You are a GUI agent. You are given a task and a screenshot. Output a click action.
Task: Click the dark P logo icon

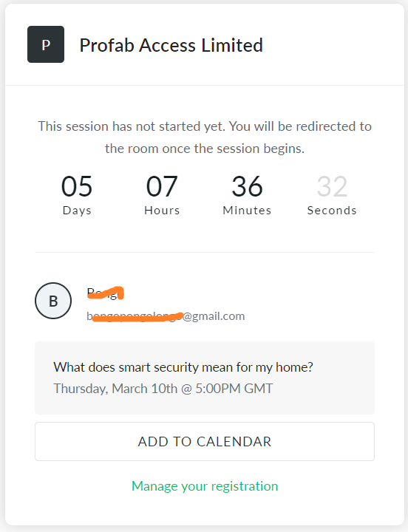tap(46, 44)
